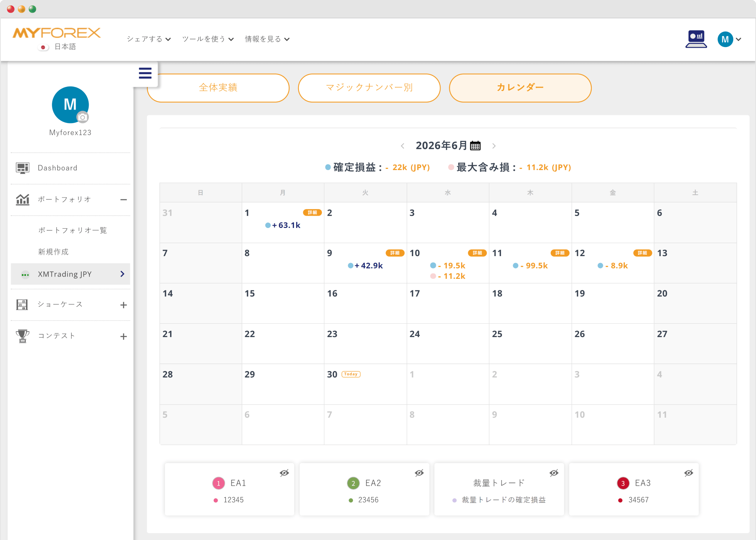
Task: Go to next month arrow
Action: 494,146
